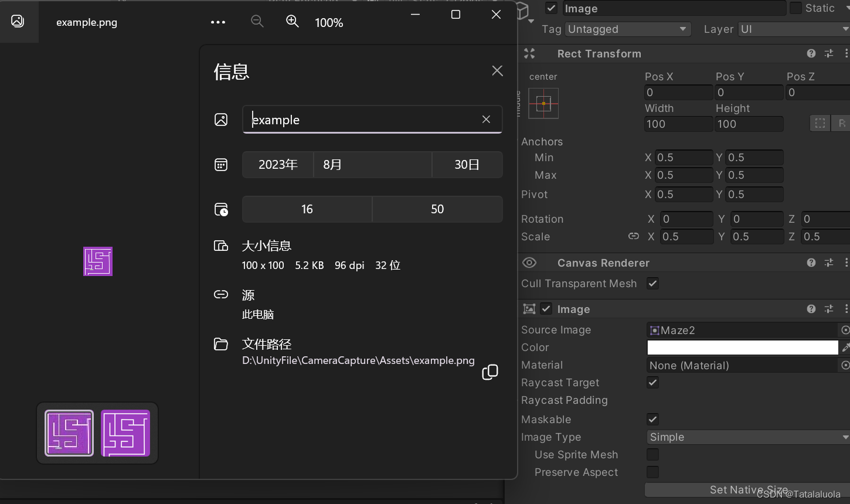Open Image component help icon
850x504 pixels.
point(811,309)
